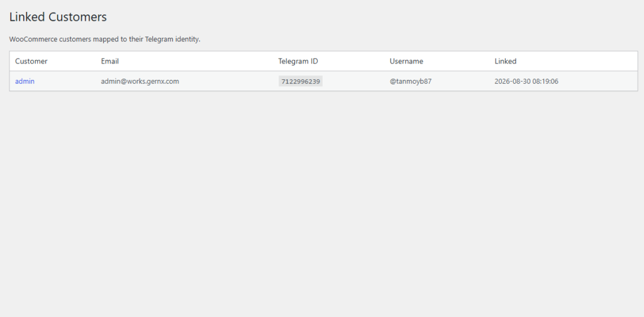Viewport: 644px width, 317px height.
Task: Click the Linked column header
Action: click(505, 61)
